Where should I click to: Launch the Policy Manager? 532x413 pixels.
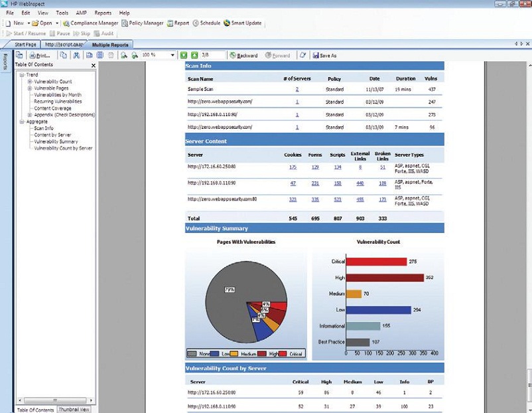pos(143,23)
